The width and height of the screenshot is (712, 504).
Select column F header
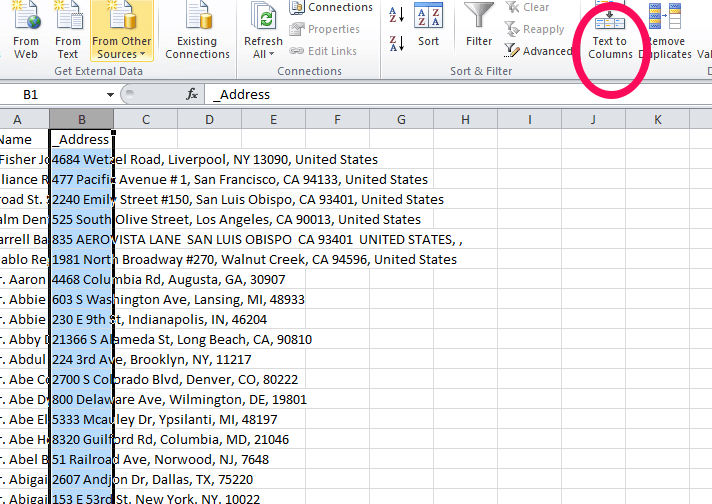[x=337, y=119]
